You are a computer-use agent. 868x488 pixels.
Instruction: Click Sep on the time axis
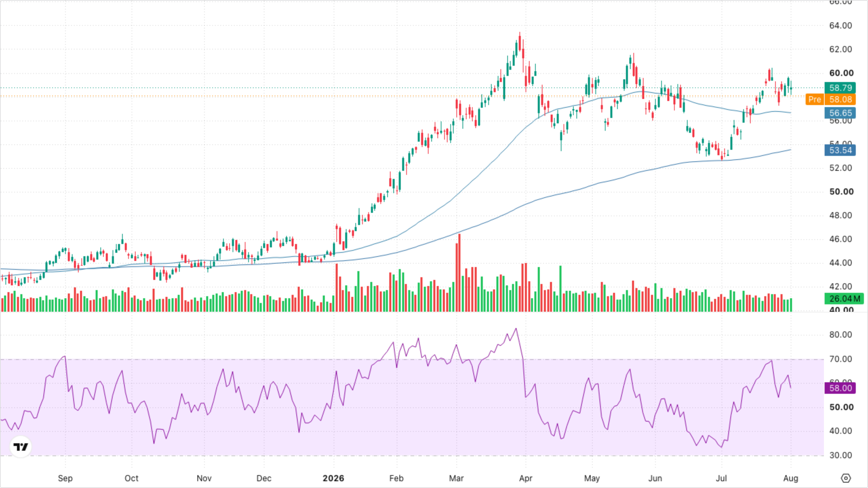point(65,479)
